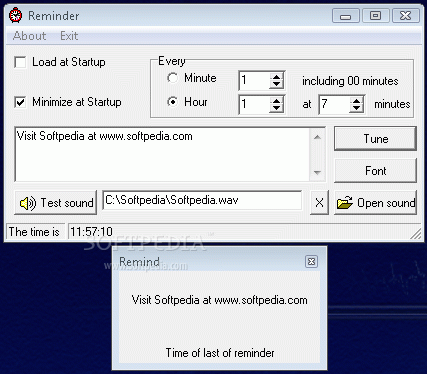
Task: Click the Reminder alarm clock title icon
Action: (x=15, y=15)
